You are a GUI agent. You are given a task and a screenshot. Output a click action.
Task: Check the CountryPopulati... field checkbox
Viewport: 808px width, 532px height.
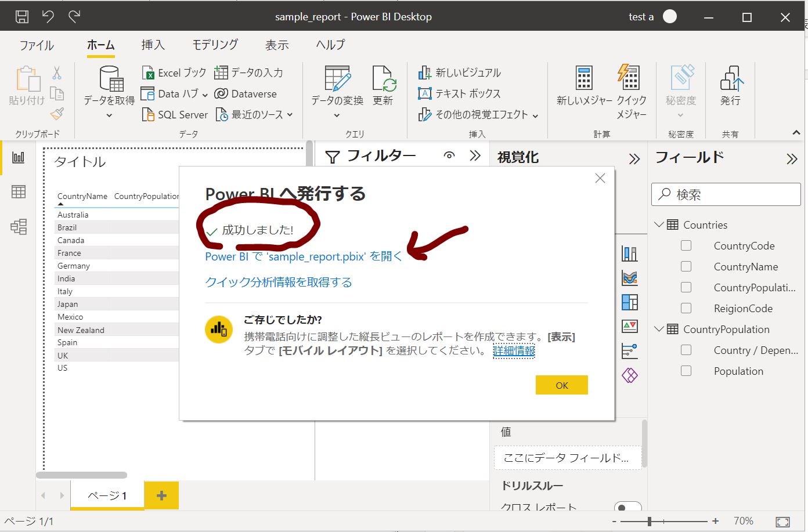coord(686,287)
